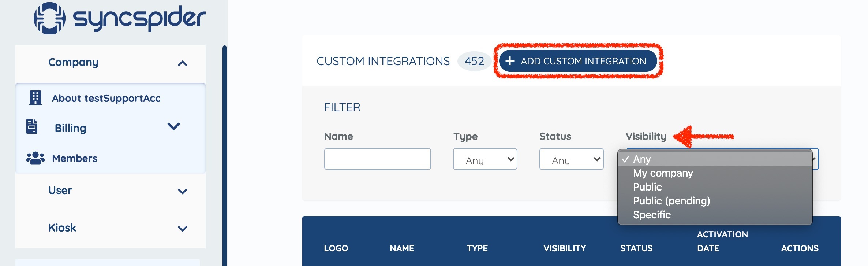Click the NAME column header
This screenshot has width=868, height=266.
402,248
